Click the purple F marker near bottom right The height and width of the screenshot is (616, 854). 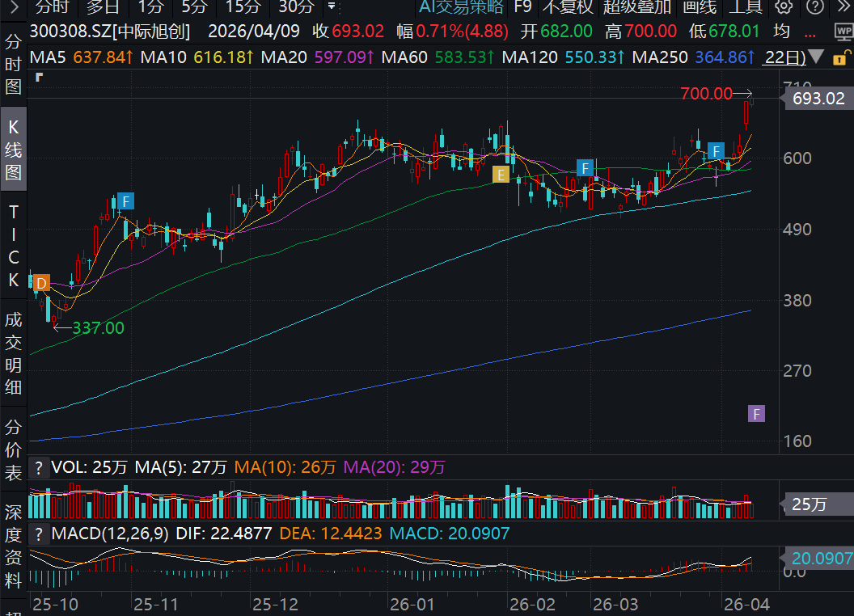(x=756, y=414)
